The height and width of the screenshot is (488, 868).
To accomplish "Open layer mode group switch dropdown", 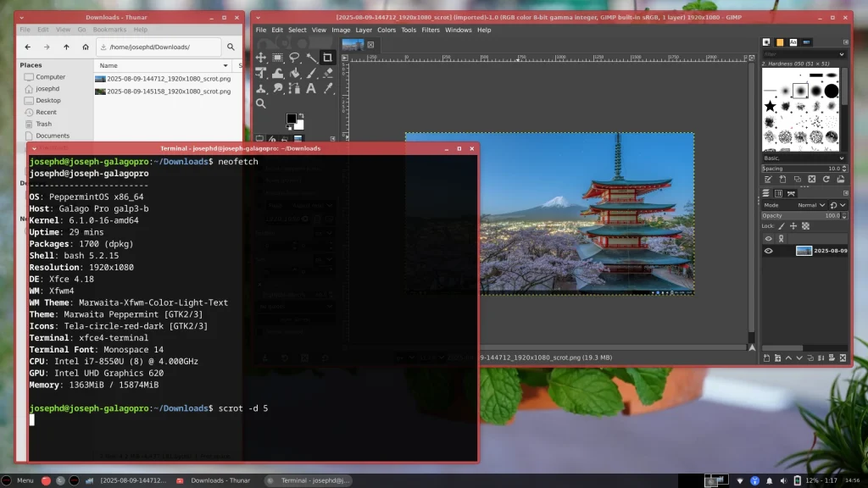I will [x=837, y=205].
